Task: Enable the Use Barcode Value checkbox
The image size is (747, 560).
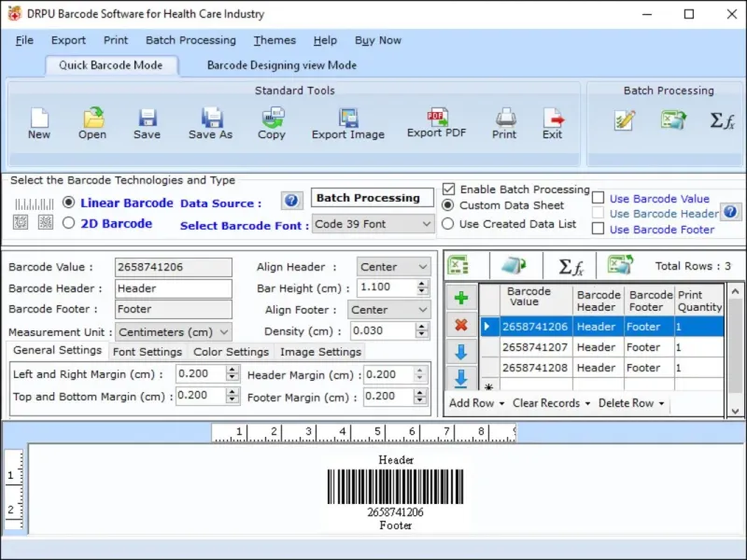Action: [599, 198]
